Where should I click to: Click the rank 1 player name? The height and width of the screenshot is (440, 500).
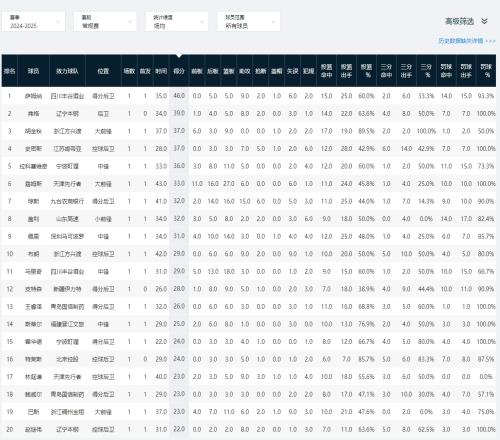point(33,96)
